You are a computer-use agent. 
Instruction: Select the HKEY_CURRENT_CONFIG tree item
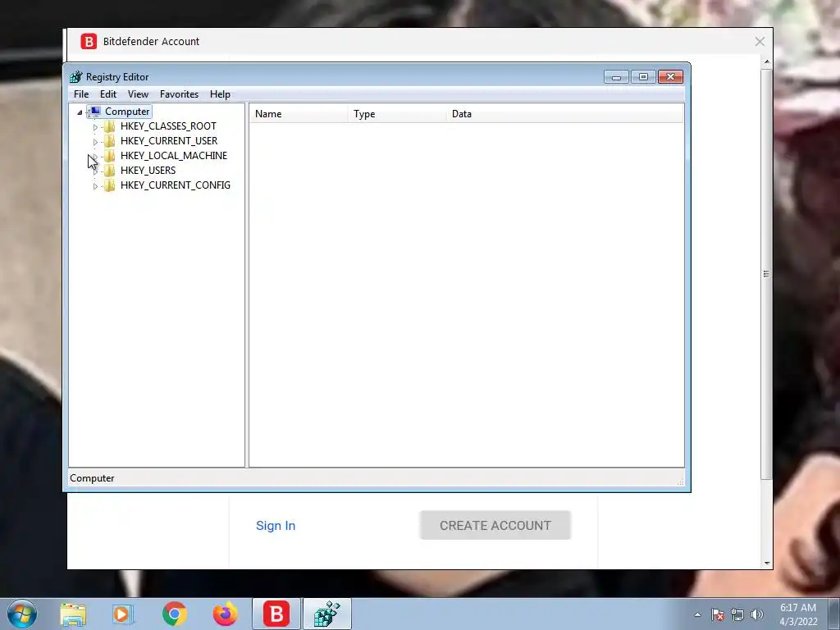pyautogui.click(x=176, y=185)
